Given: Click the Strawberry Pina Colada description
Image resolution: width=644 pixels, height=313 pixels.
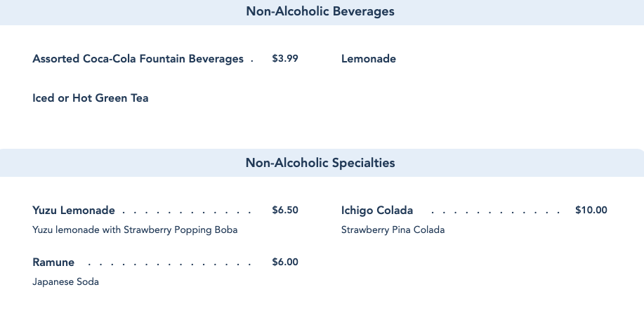Looking at the screenshot, I should (393, 229).
